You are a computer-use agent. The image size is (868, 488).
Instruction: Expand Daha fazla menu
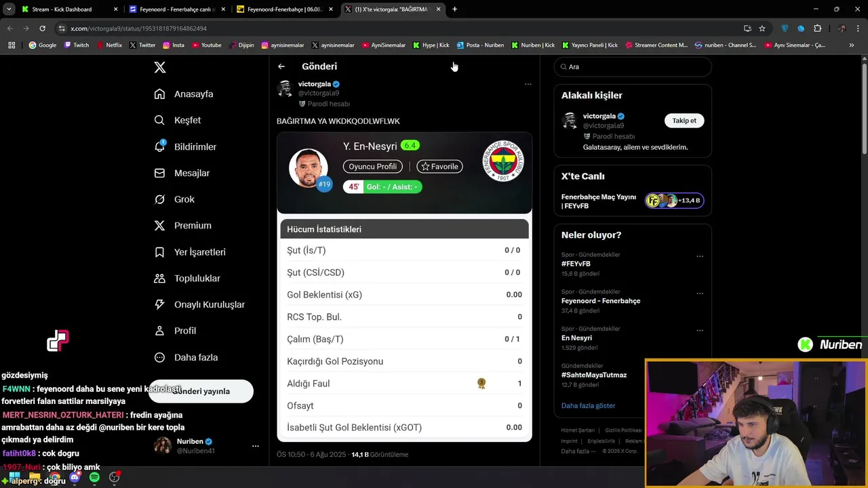pos(186,357)
